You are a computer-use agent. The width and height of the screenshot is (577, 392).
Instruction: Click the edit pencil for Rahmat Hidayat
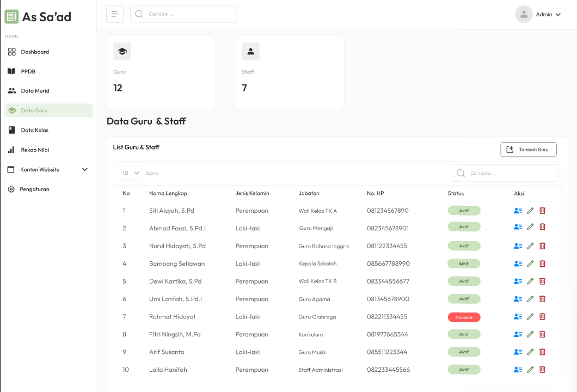click(x=530, y=316)
